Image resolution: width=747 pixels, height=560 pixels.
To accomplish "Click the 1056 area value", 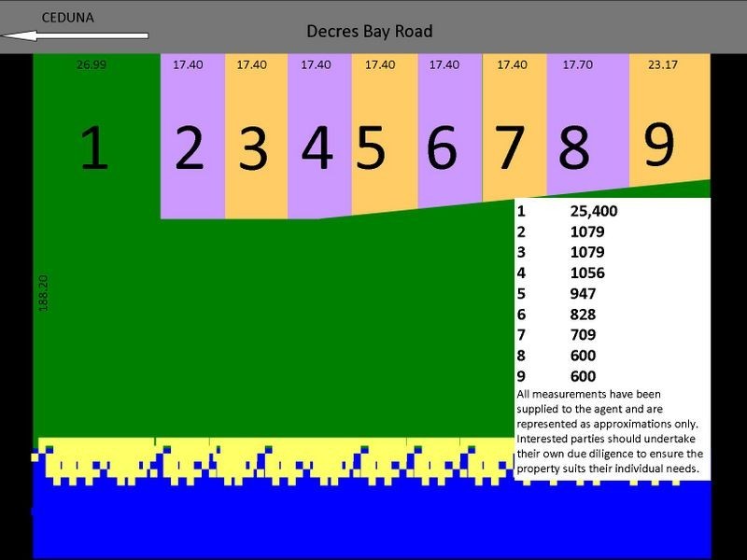I will coord(587,273).
